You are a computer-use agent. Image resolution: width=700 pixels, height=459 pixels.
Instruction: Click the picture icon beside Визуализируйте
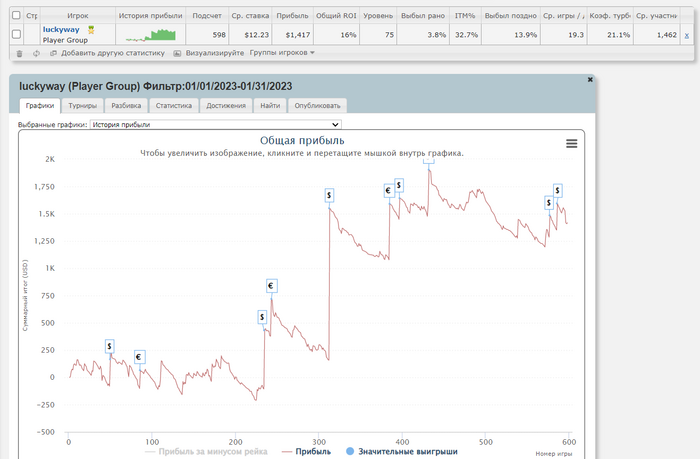[x=177, y=53]
